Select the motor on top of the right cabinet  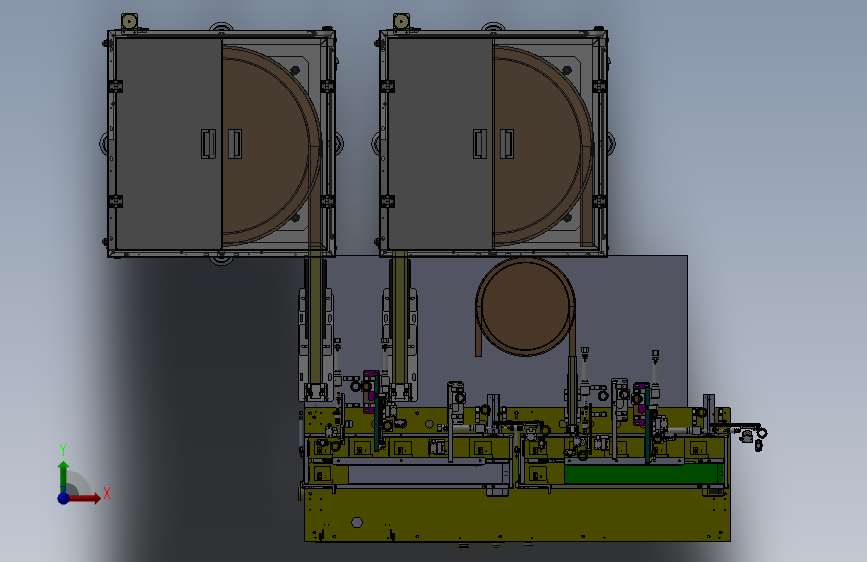(x=402, y=22)
